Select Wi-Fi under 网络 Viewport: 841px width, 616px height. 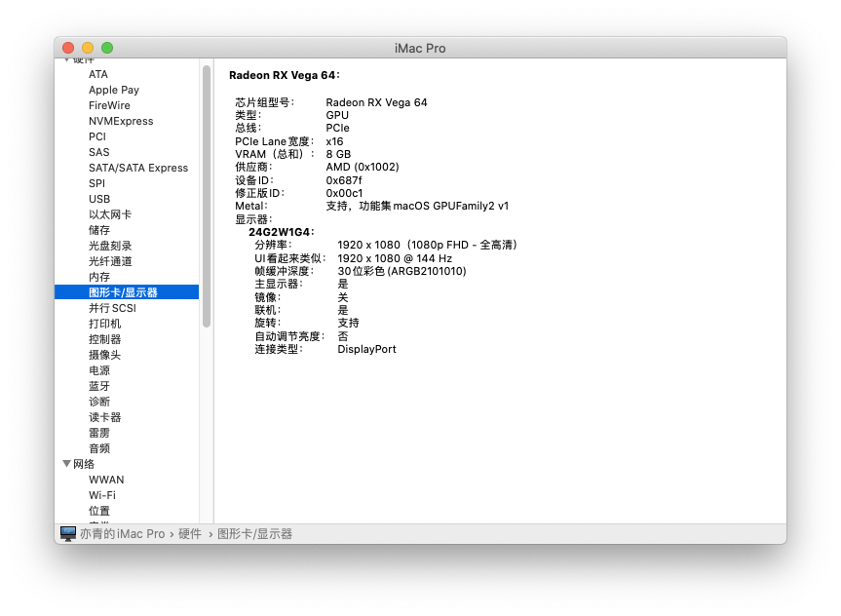[102, 495]
